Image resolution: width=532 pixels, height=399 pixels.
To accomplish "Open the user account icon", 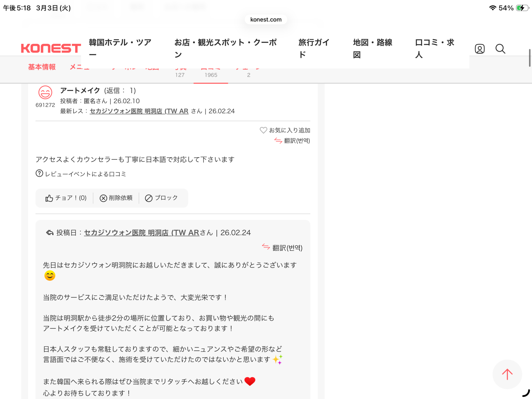I will pyautogui.click(x=479, y=49).
